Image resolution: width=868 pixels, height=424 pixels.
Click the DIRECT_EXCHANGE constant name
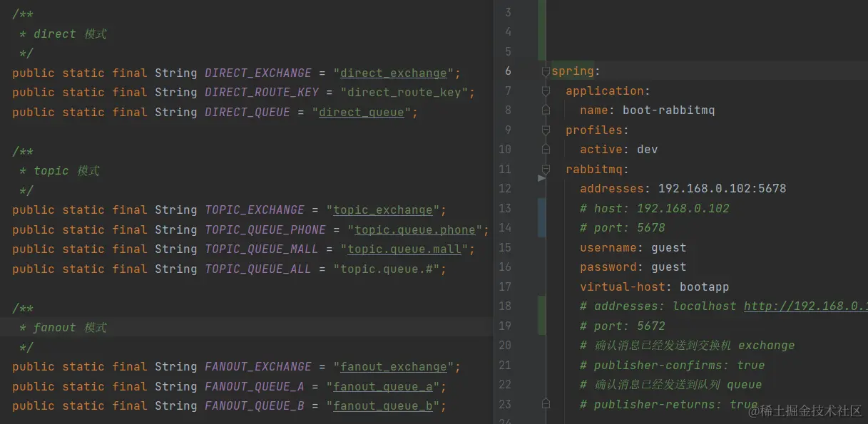(x=258, y=73)
